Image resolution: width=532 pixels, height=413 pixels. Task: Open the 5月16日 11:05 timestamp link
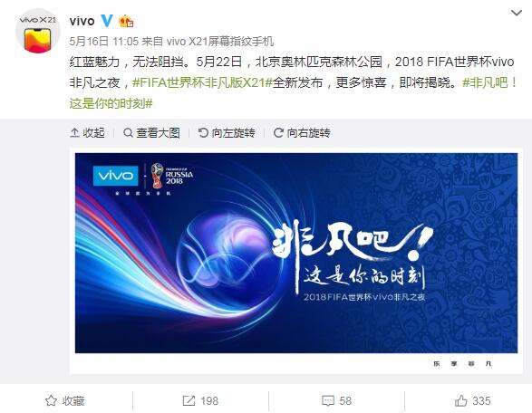[x=104, y=42]
